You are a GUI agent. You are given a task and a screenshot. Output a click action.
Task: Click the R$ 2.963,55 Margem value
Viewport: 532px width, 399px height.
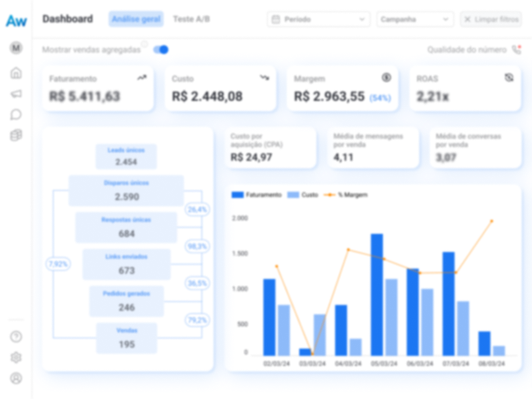coord(329,96)
